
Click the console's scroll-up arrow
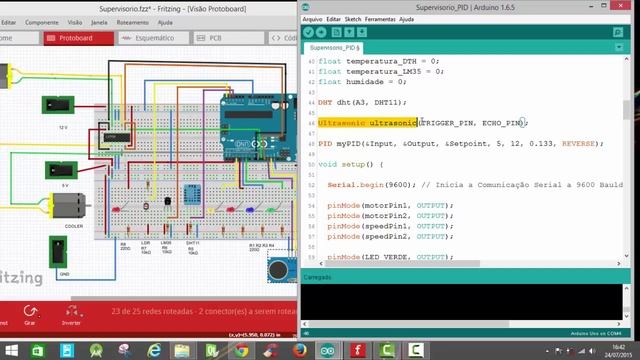(x=627, y=288)
